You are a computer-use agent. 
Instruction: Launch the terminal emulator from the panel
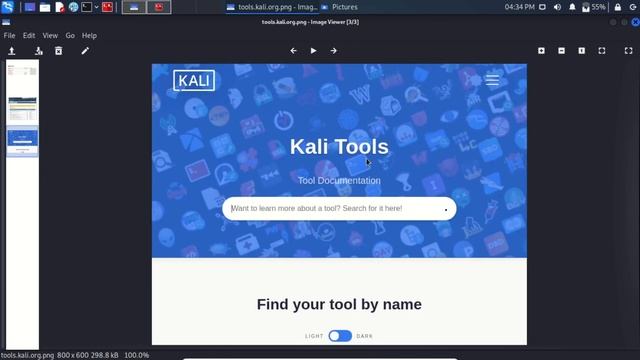point(87,7)
